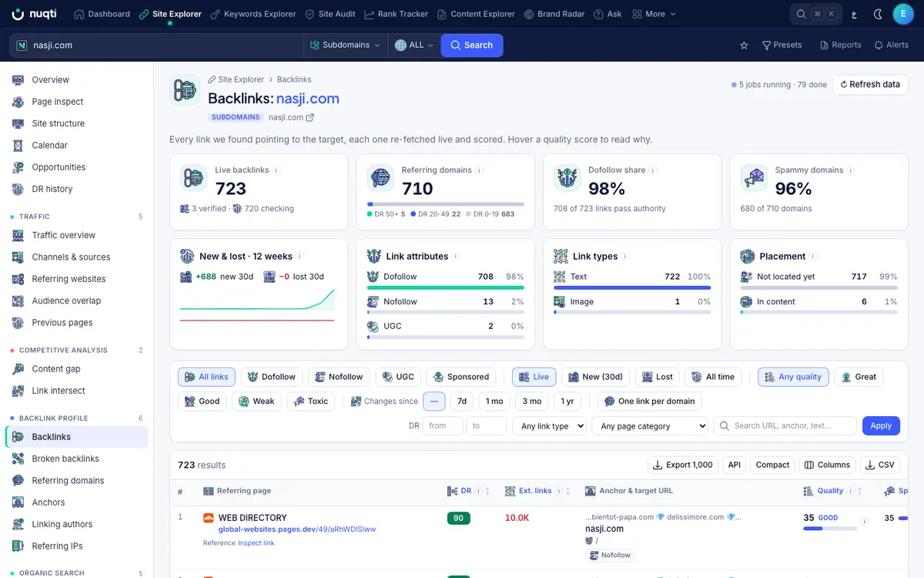Sort the table by the Quality column arrows

[x=860, y=491]
